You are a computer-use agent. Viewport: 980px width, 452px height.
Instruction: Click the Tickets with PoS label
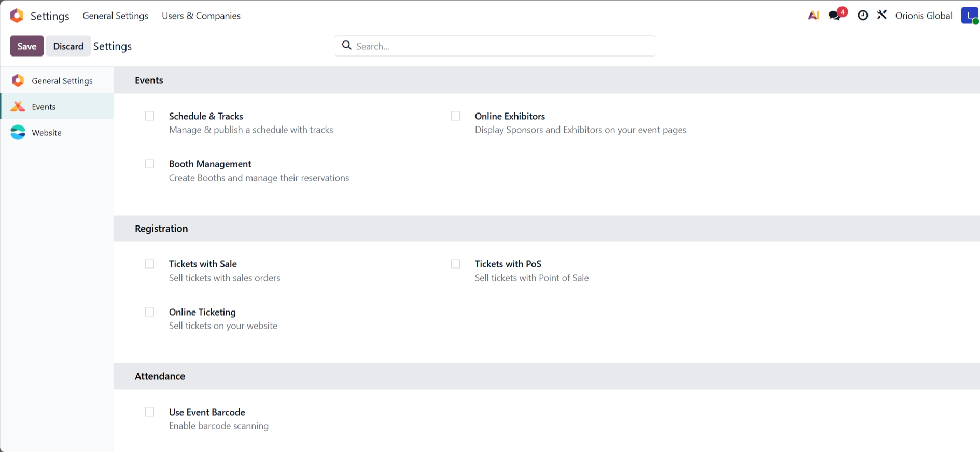tap(508, 264)
